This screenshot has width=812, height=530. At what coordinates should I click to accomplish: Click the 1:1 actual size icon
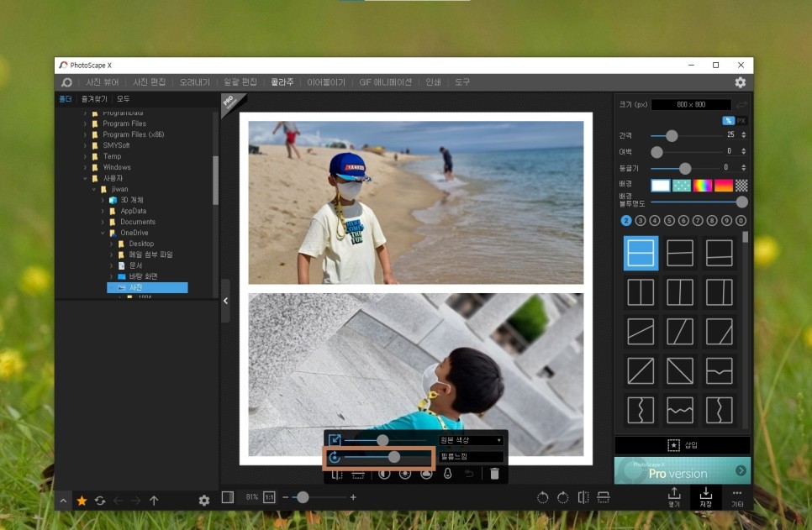[x=269, y=497]
